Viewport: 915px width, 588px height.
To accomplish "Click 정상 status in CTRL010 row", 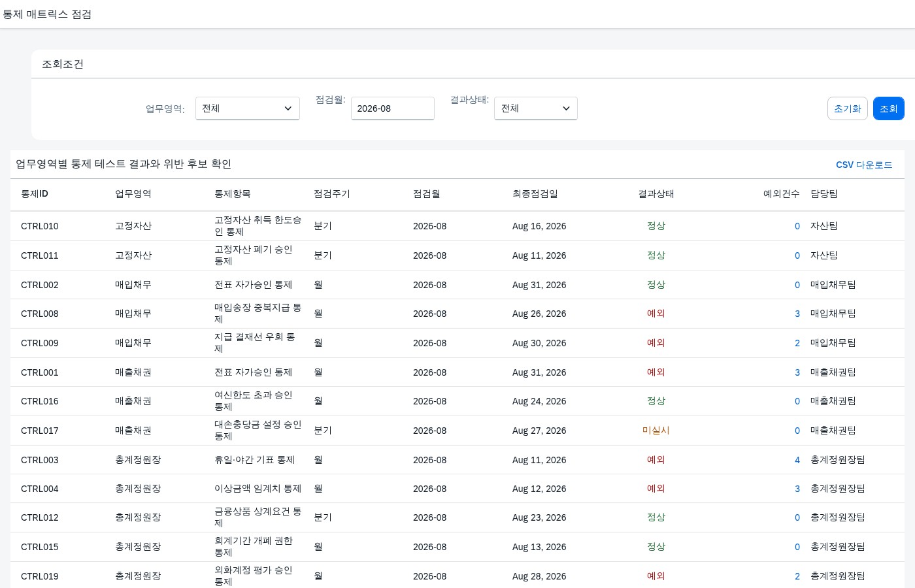I will (656, 226).
